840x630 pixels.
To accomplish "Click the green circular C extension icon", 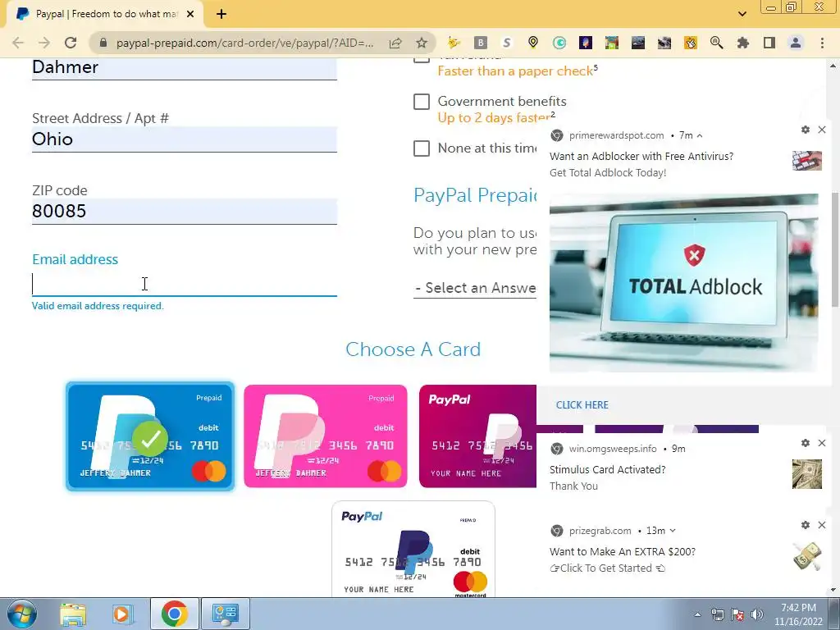I will click(559, 43).
